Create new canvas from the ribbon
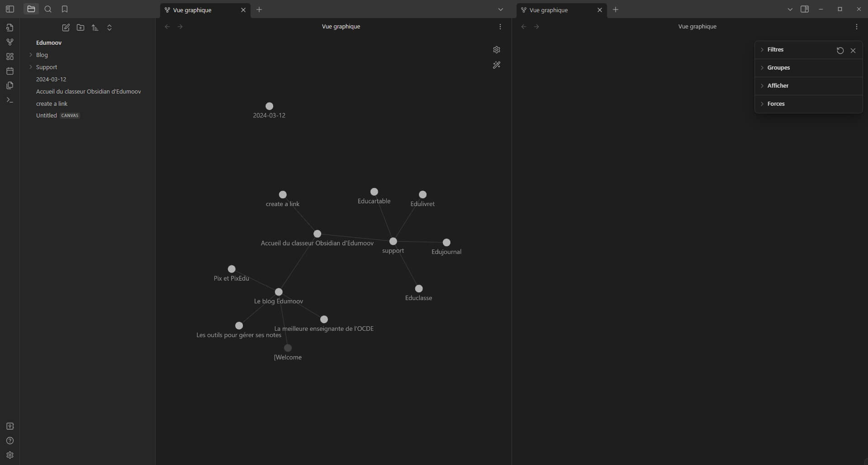 [10, 56]
